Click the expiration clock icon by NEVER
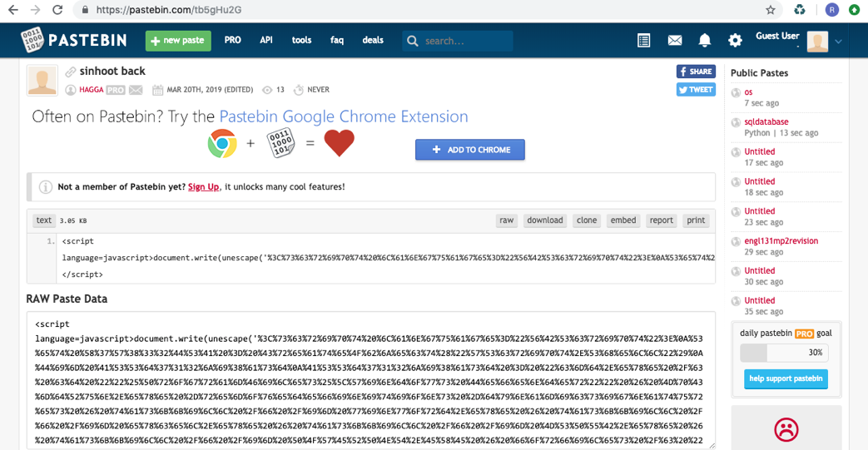 point(299,90)
